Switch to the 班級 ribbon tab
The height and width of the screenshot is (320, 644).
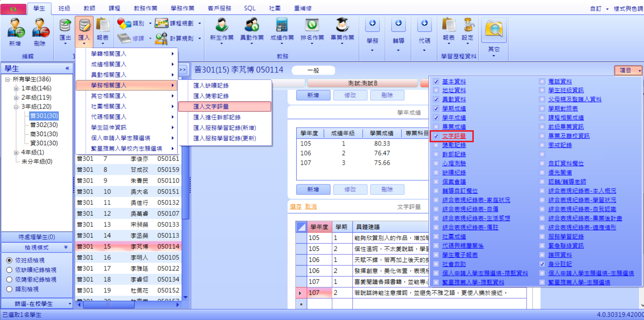[x=64, y=8]
